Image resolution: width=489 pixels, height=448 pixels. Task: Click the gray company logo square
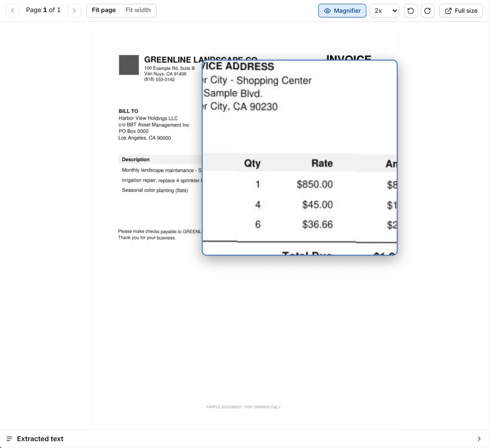pos(129,65)
